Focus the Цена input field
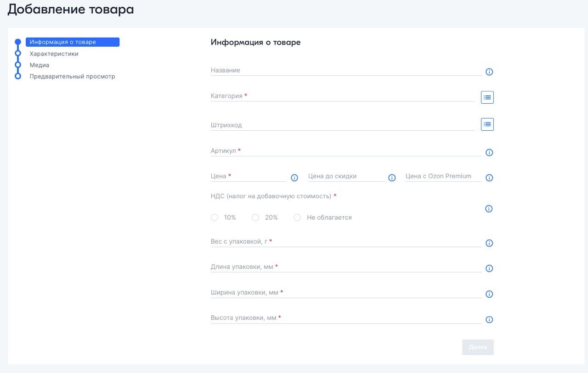Screen dimensions: 588x373 tap(249, 176)
